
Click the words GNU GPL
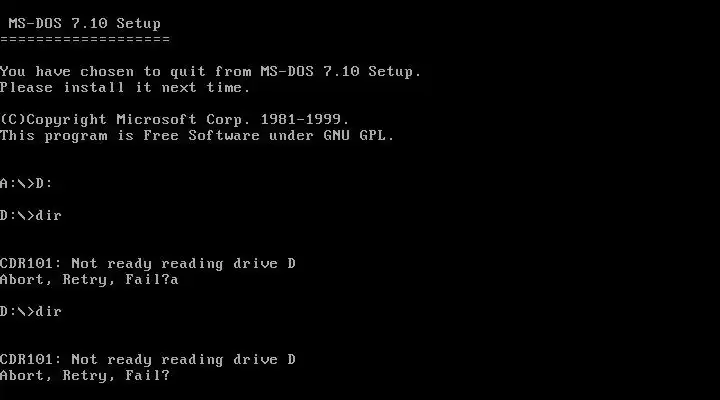[x=354, y=135]
